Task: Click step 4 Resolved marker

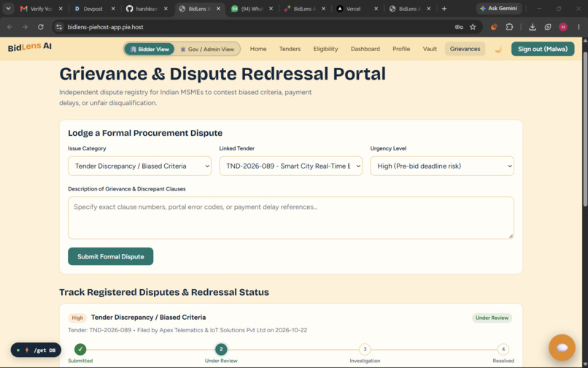Action: pos(503,349)
